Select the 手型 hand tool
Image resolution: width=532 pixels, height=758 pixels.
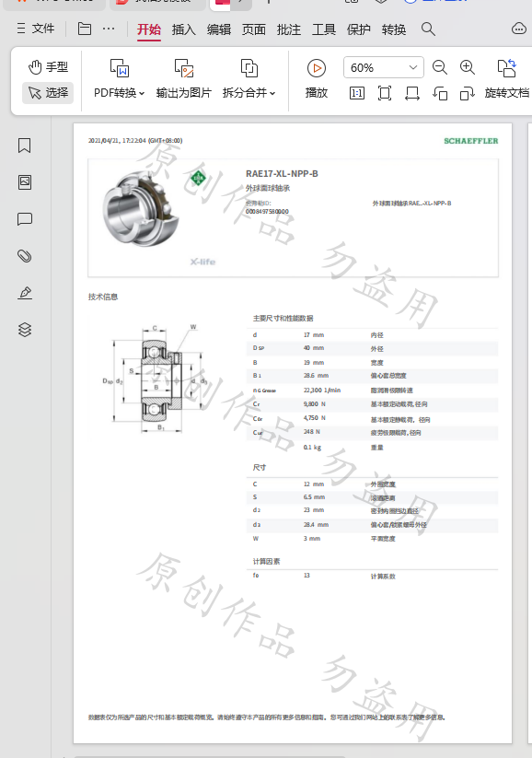[x=48, y=66]
